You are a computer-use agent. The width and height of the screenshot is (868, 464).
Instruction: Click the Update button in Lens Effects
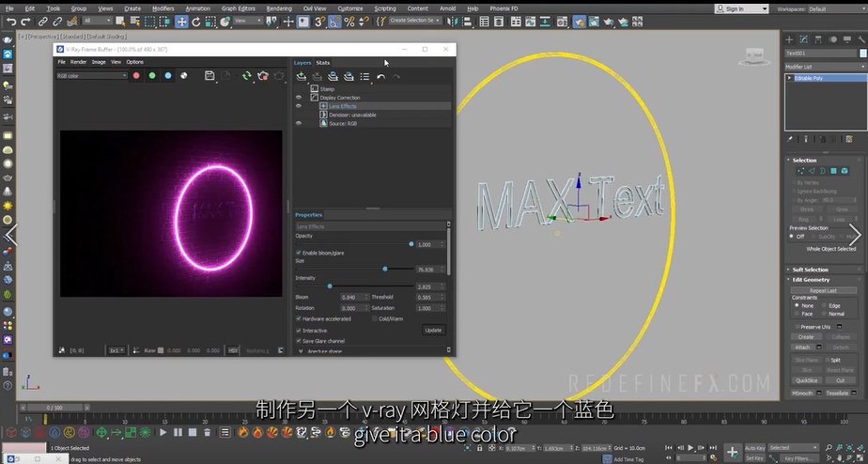[x=433, y=330]
